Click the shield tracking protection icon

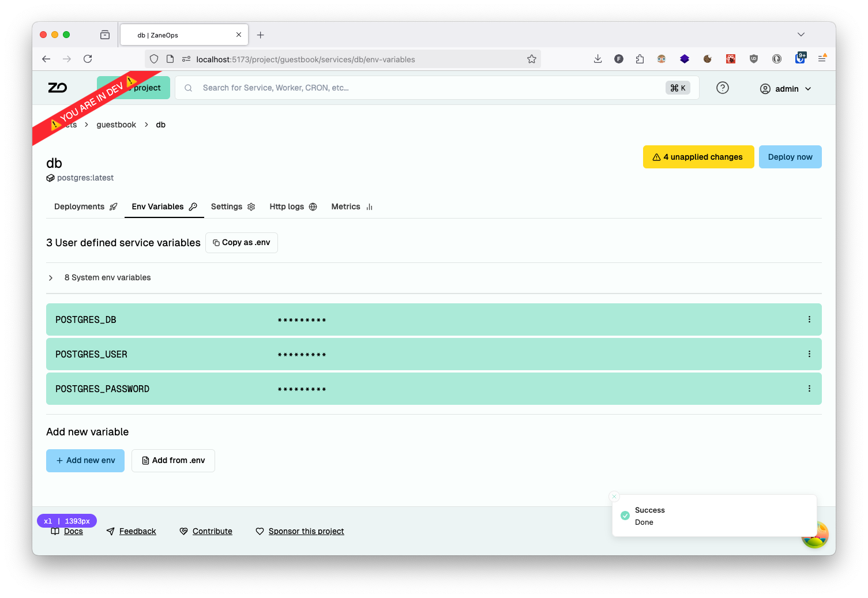click(x=154, y=59)
